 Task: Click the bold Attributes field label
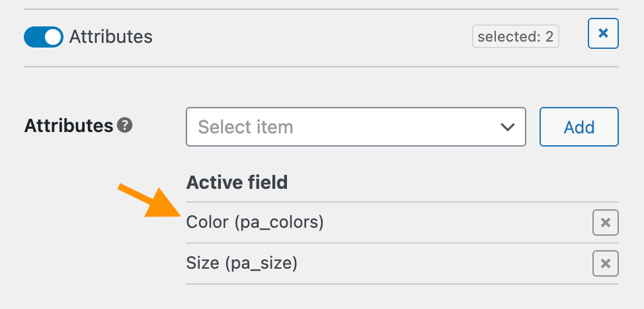pyautogui.click(x=69, y=125)
